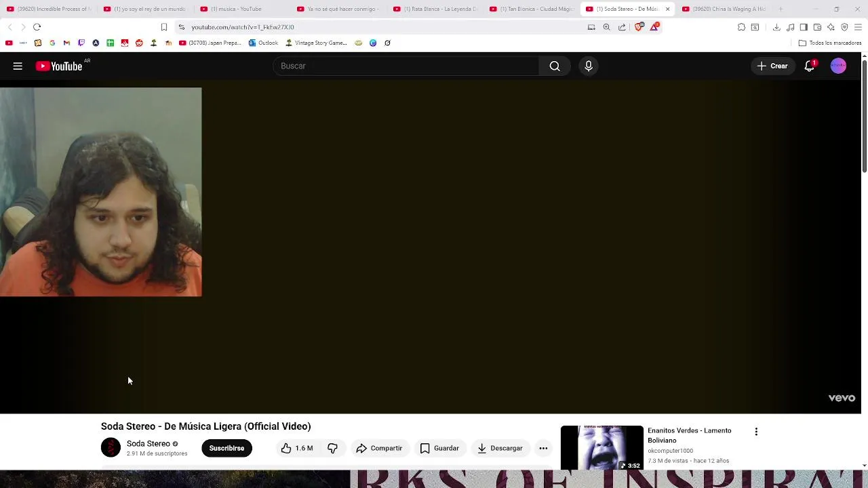Go to the YouTube home logo

pyautogui.click(x=59, y=66)
